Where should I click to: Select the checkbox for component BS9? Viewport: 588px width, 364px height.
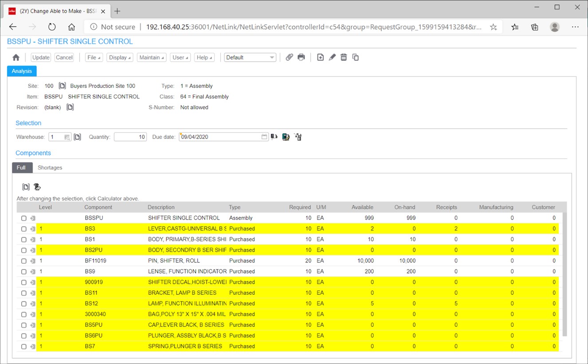[24, 271]
